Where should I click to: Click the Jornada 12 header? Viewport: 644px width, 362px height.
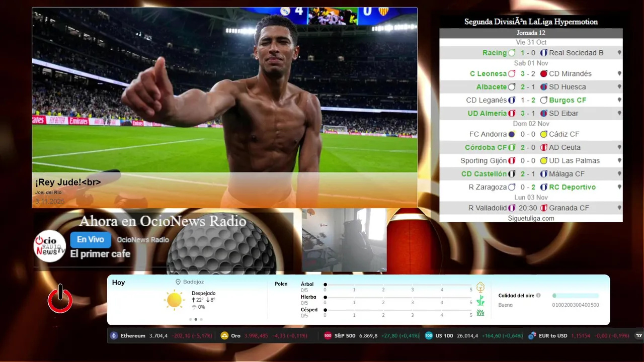531,33
